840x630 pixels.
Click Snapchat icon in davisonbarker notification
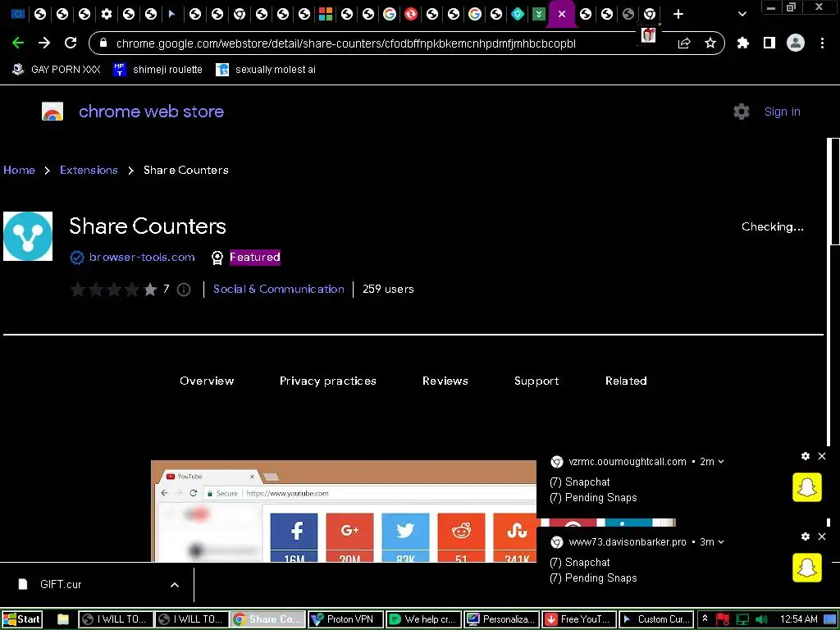coord(807,568)
